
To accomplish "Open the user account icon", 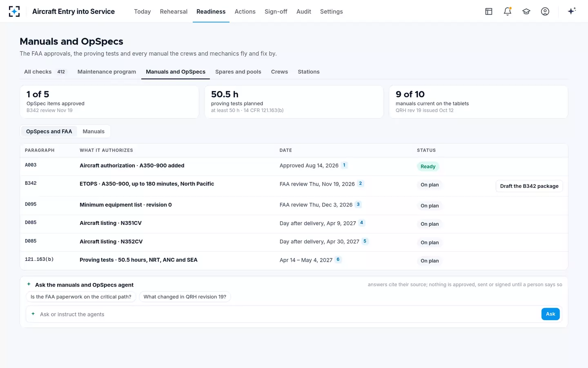I will [x=545, y=11].
